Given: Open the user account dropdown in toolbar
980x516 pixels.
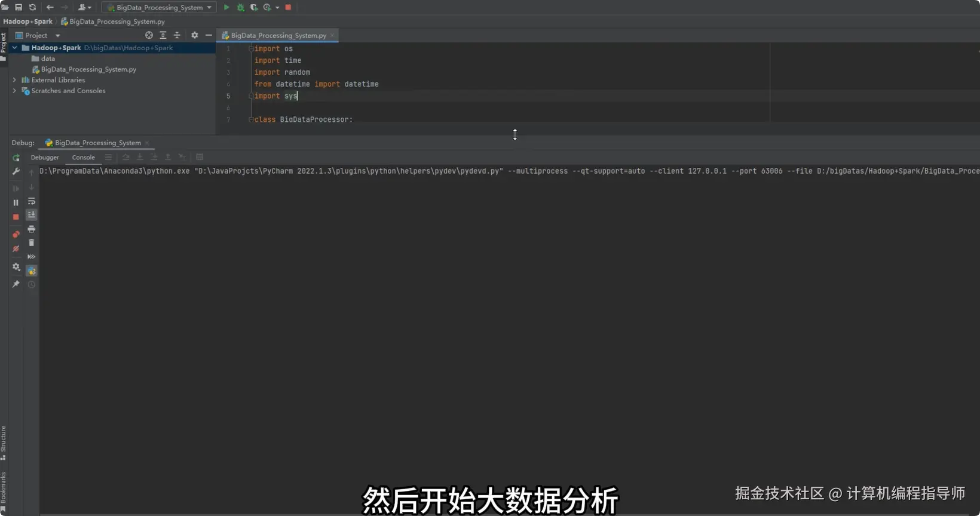Looking at the screenshot, I should [84, 7].
